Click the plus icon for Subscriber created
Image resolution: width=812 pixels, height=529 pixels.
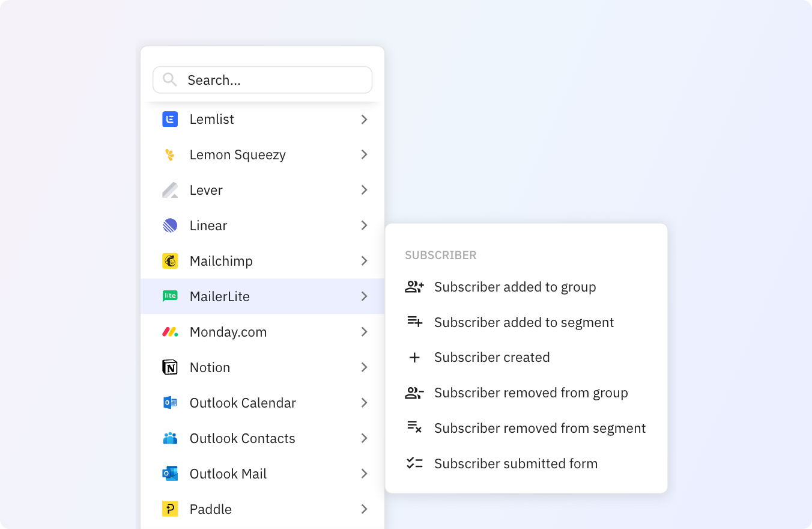pos(414,358)
